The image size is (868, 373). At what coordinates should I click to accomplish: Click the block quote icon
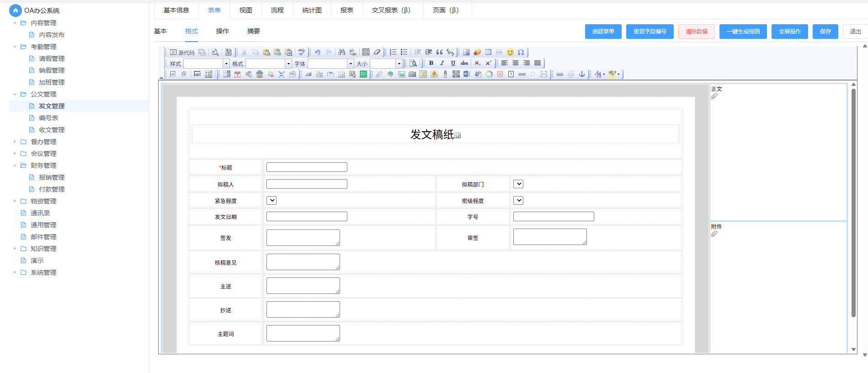point(439,52)
